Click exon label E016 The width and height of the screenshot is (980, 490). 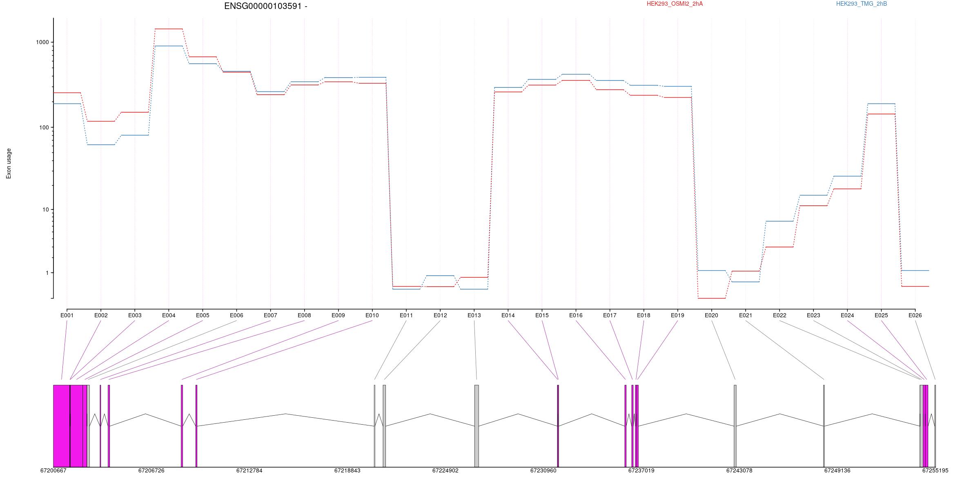tap(576, 315)
